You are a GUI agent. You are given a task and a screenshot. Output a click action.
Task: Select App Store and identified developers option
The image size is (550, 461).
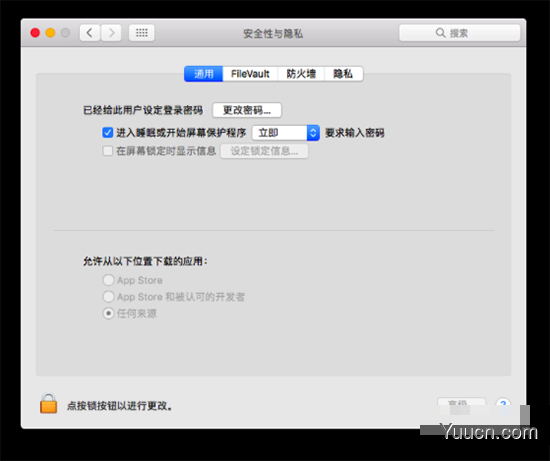click(x=108, y=296)
